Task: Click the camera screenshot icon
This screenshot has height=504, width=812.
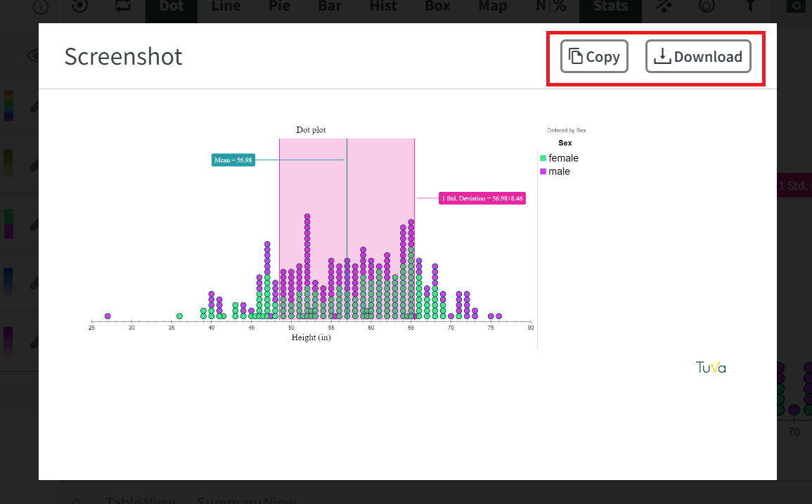Action: (x=795, y=6)
